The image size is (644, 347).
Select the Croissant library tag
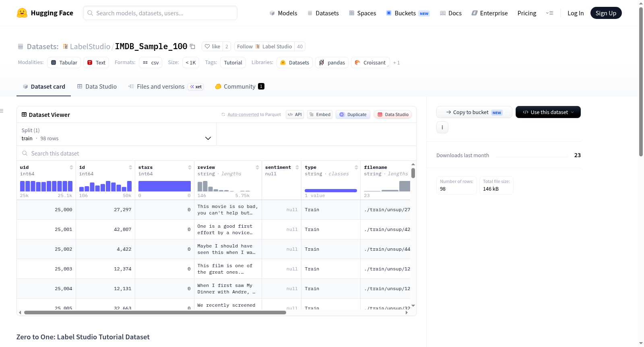[370, 62]
